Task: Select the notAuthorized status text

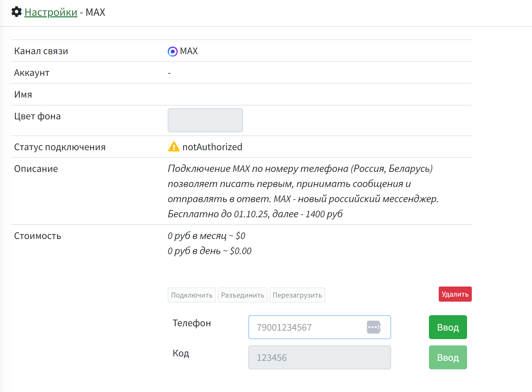Action: point(212,147)
